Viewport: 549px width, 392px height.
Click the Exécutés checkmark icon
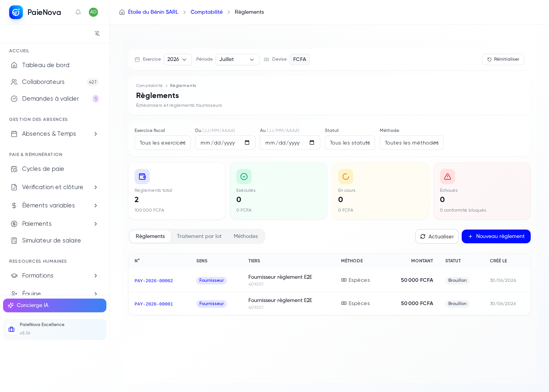(244, 176)
